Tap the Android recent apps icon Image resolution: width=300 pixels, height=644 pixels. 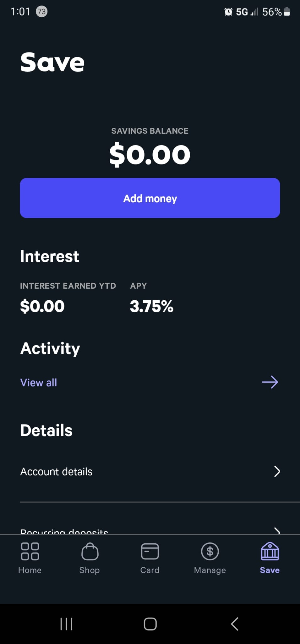(66, 624)
